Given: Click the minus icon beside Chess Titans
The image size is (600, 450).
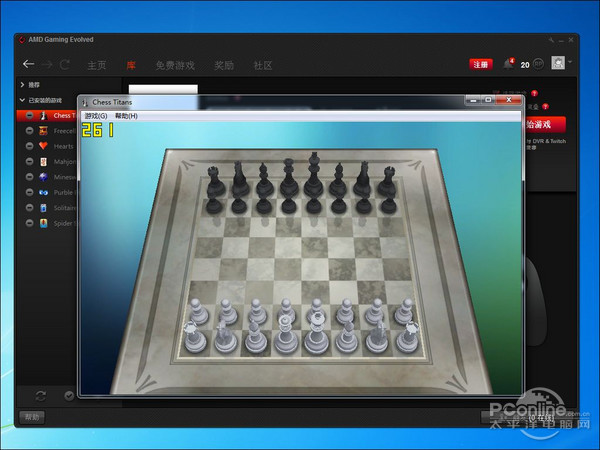Looking at the screenshot, I should click(29, 115).
